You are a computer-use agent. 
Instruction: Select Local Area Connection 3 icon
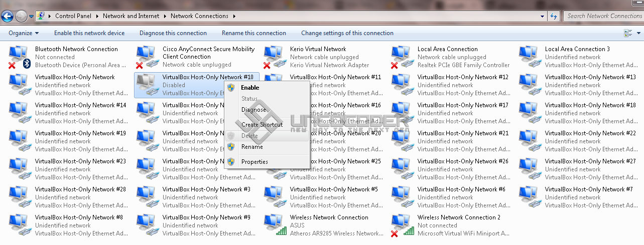click(x=530, y=57)
